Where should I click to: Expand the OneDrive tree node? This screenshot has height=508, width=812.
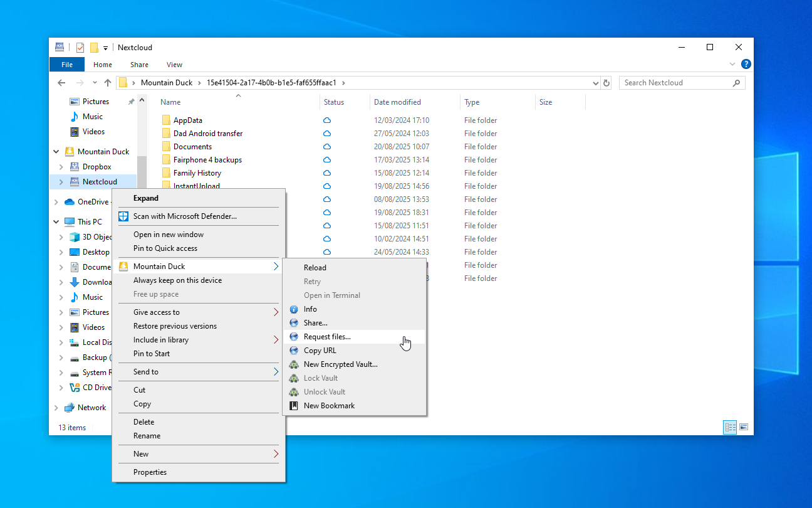(56, 202)
